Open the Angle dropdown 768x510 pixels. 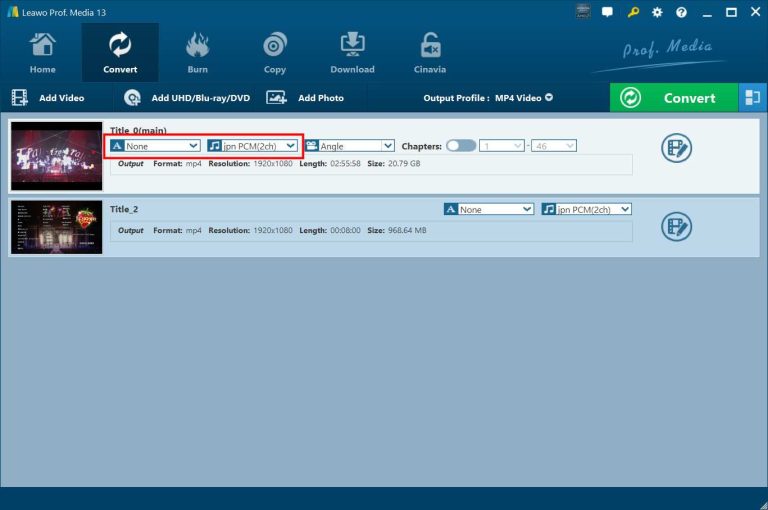349,146
